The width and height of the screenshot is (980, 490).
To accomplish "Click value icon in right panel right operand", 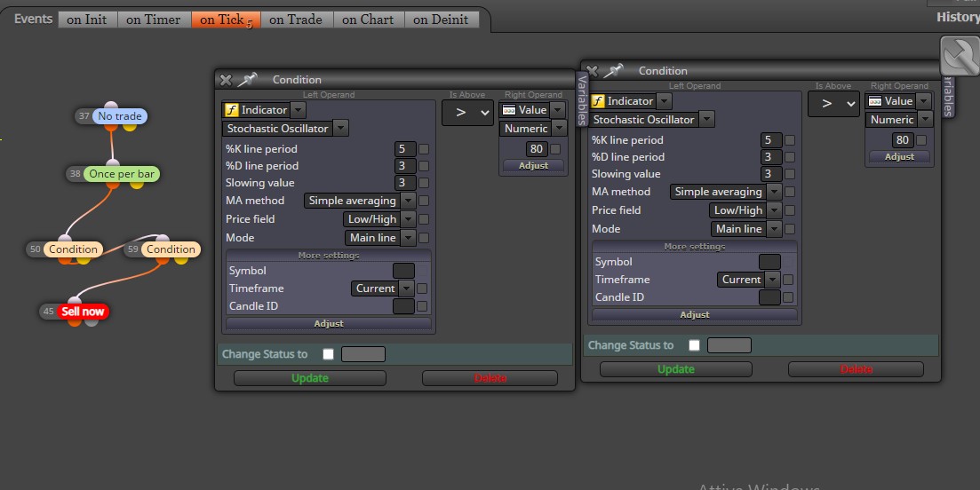I will [875, 101].
